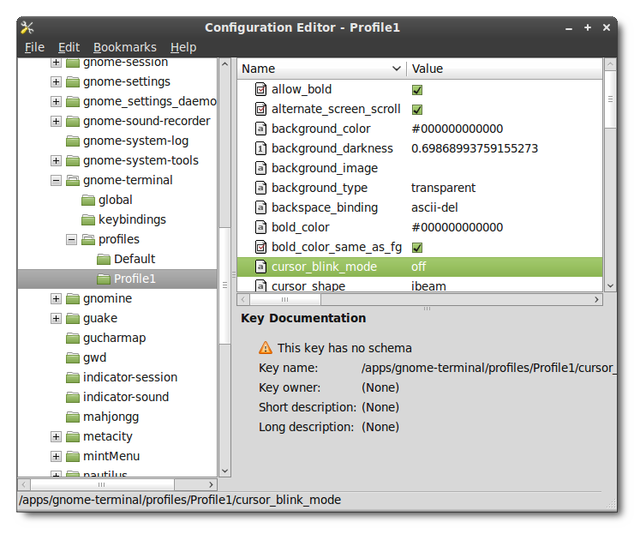Image resolution: width=640 pixels, height=534 pixels.
Task: Click the mahjongg folder icon
Action: pos(73,417)
